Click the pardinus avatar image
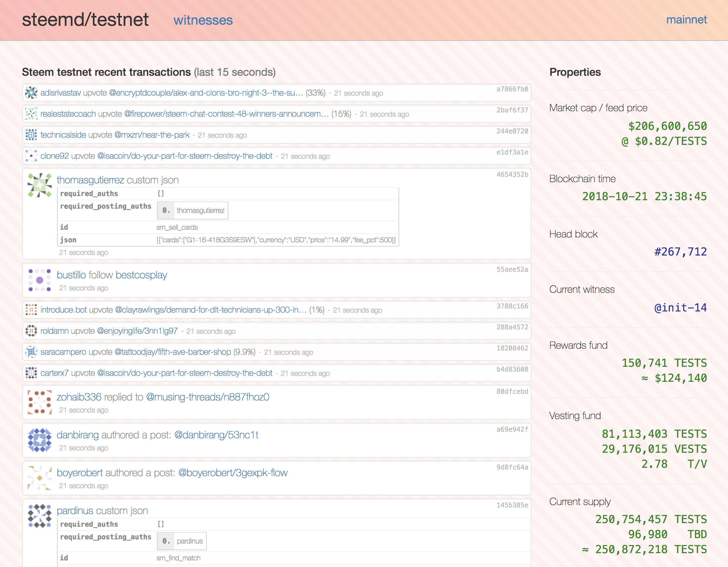The height and width of the screenshot is (567, 728). coord(40,516)
